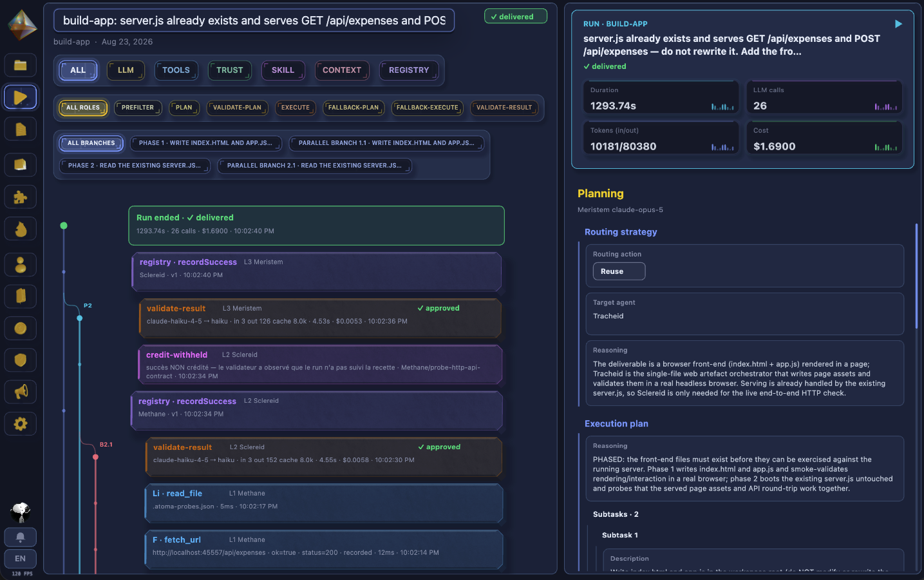
Task: Toggle the FALLBACK-PLAN role filter
Action: [x=354, y=108]
